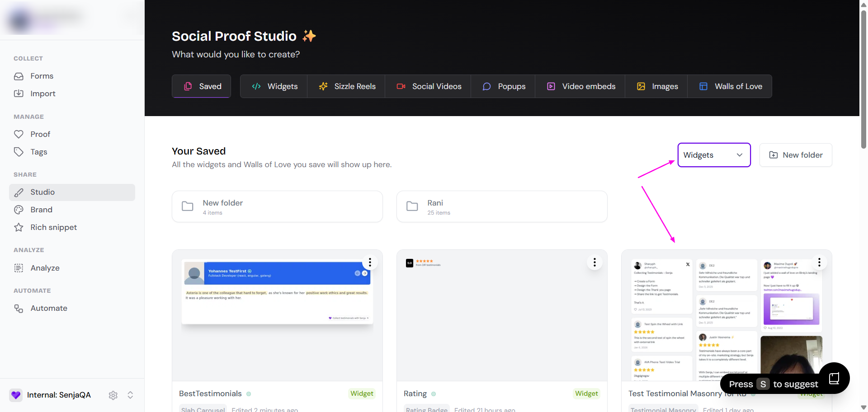Click the Proof heart icon in sidebar

[x=19, y=134]
